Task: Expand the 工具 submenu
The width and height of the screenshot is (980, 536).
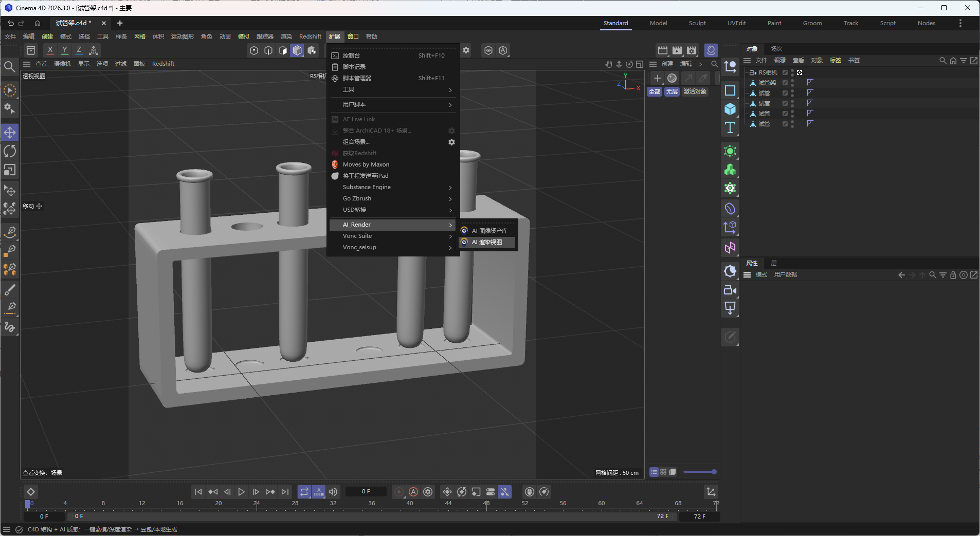Action: (x=394, y=89)
